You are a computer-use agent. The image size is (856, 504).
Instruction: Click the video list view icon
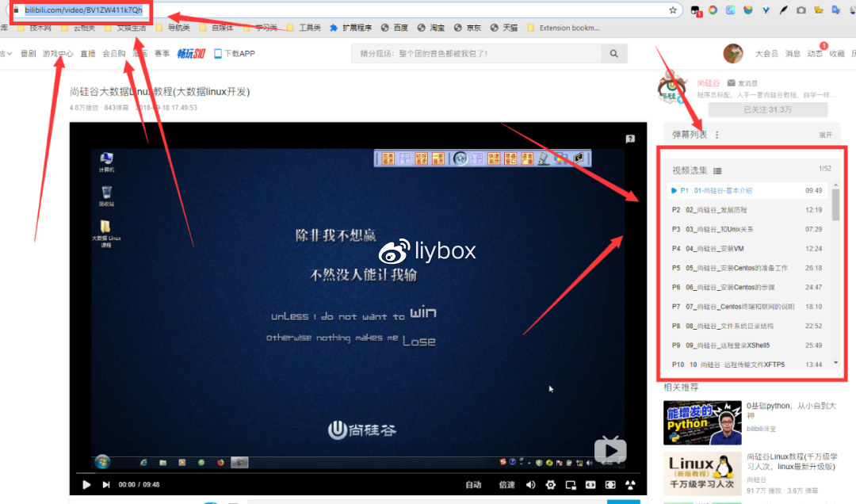click(717, 170)
